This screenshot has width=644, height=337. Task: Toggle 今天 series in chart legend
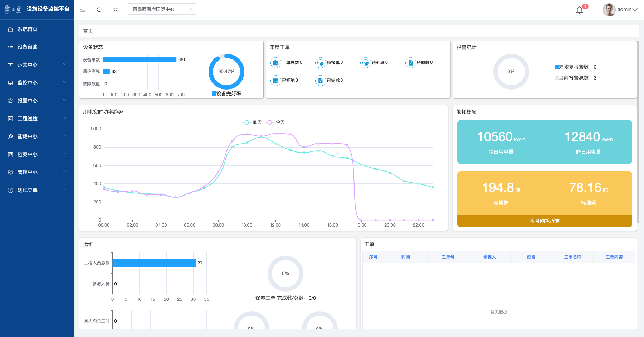[275, 122]
